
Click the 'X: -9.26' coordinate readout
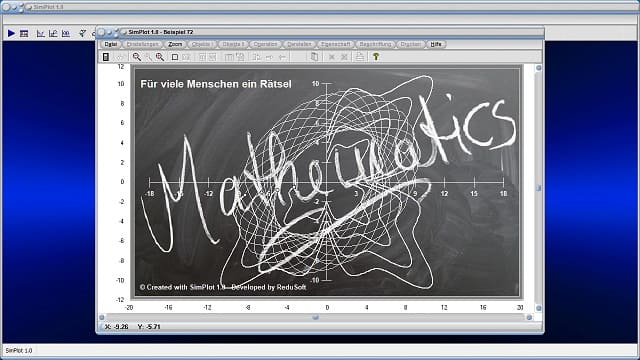(117, 327)
